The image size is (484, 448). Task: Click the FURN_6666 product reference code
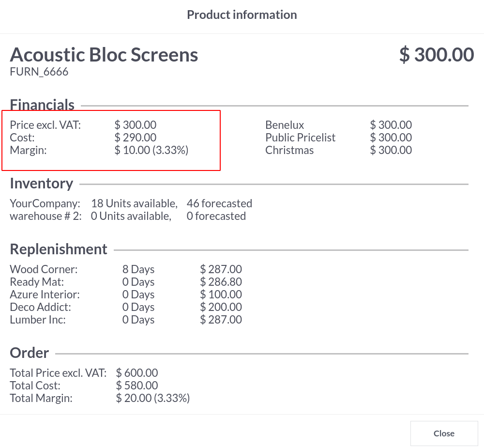click(x=39, y=72)
